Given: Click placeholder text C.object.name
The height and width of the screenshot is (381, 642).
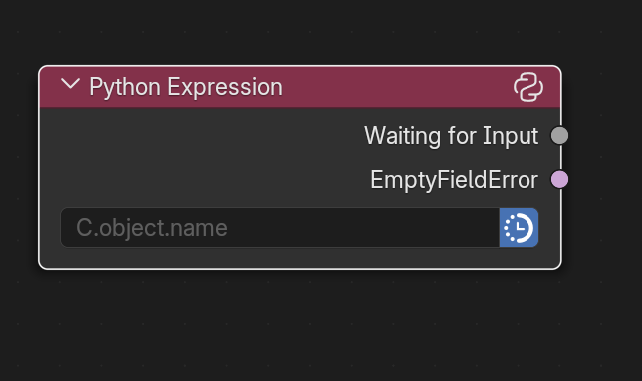Looking at the screenshot, I should [151, 228].
